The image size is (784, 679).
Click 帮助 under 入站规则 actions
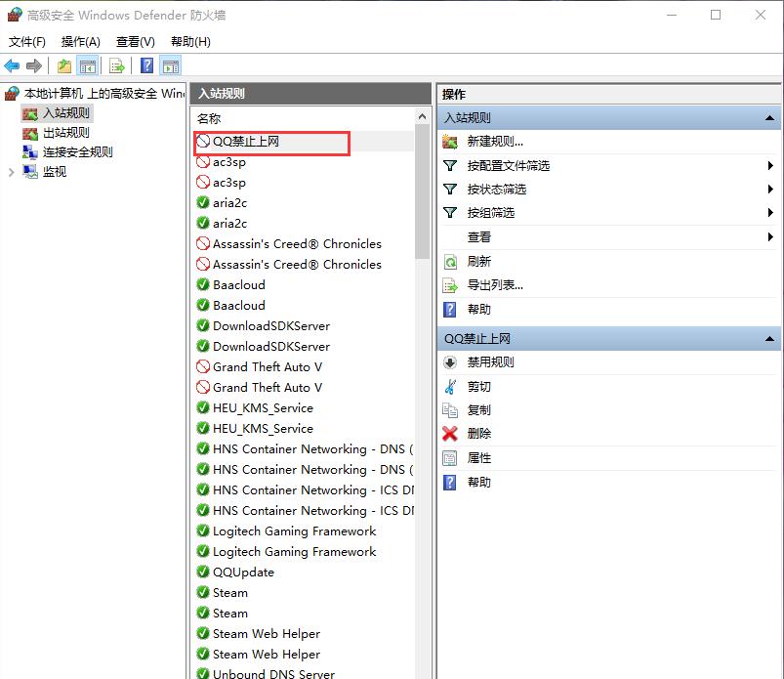478,310
